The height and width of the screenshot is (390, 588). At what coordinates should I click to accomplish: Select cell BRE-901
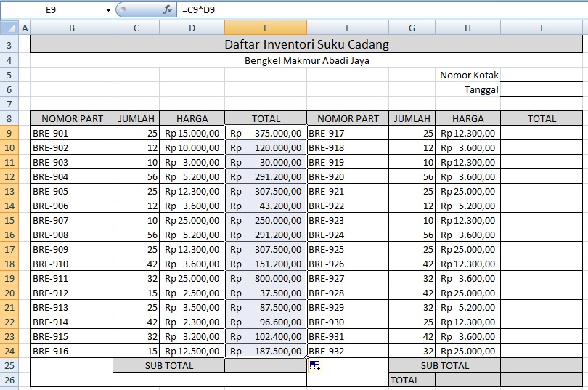pos(72,133)
